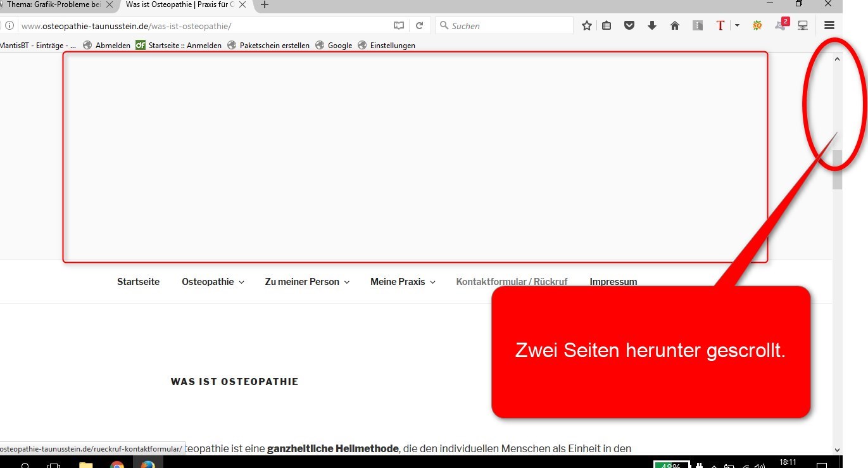Bookmark this page with the star icon
The height and width of the screenshot is (468, 868).
587,26
